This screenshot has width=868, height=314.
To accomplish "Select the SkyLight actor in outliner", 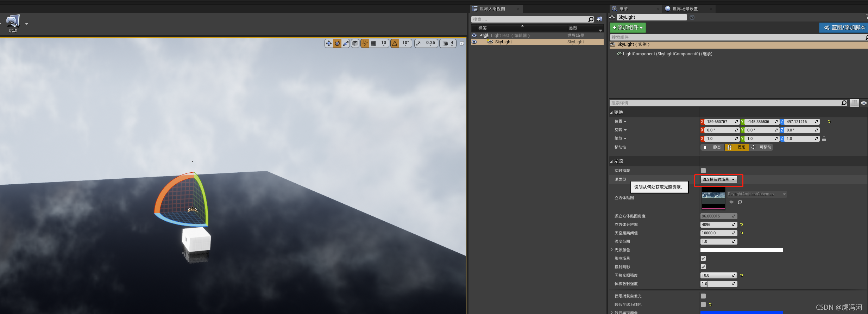I will [x=537, y=42].
